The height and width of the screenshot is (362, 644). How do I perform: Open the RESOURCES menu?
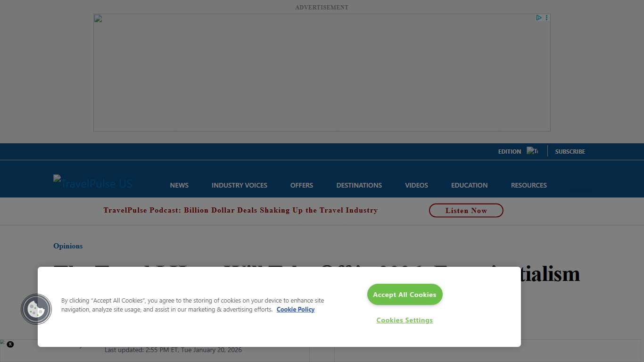coord(529,185)
